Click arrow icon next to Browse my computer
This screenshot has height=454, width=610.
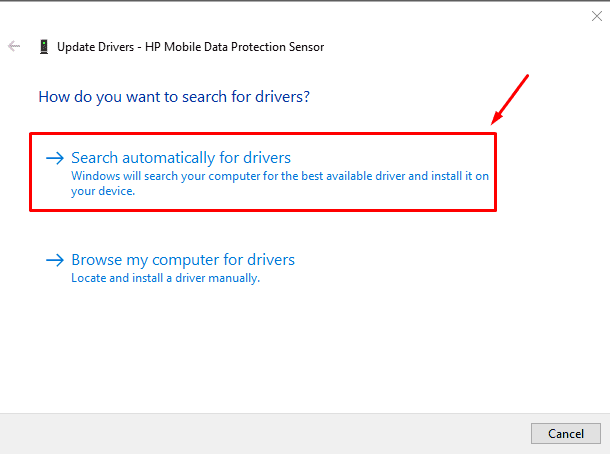tap(55, 260)
